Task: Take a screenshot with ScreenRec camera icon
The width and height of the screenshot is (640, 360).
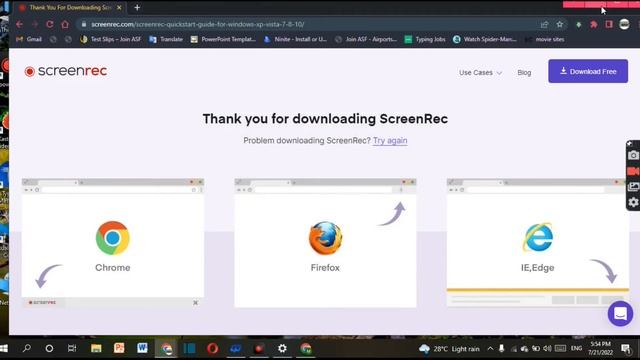Action: (633, 155)
